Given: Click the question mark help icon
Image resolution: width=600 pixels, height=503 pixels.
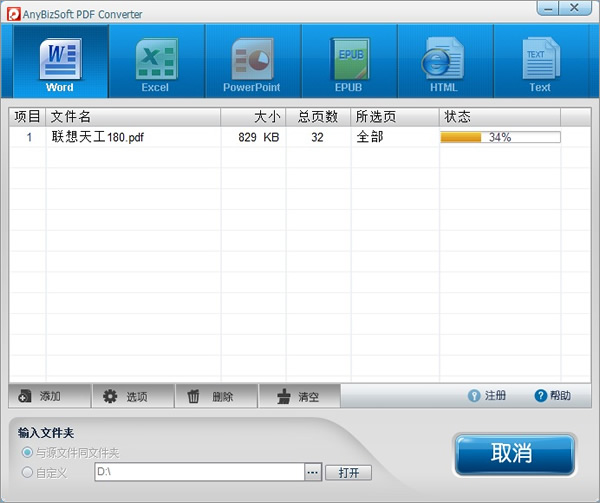Looking at the screenshot, I should pyautogui.click(x=541, y=396).
